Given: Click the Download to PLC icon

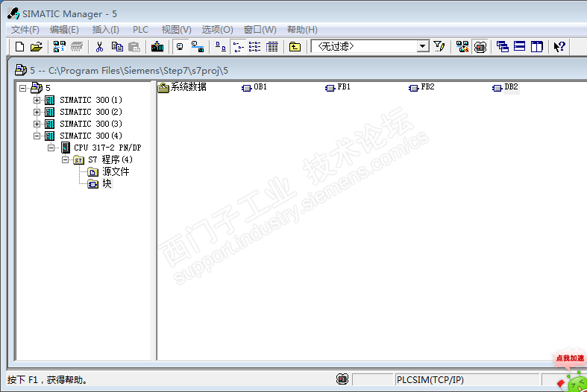Looking at the screenshot, I should pos(157,47).
